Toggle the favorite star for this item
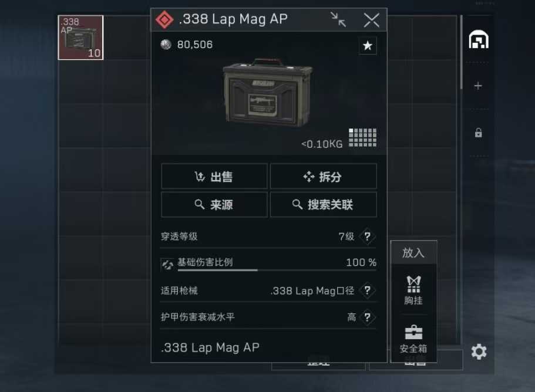 pos(368,45)
